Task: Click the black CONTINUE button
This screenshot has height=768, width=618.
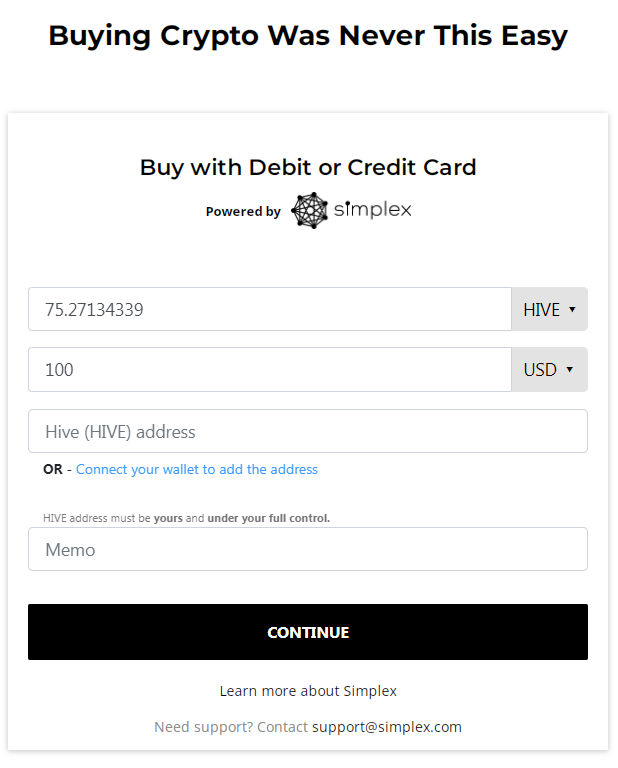Action: point(308,632)
